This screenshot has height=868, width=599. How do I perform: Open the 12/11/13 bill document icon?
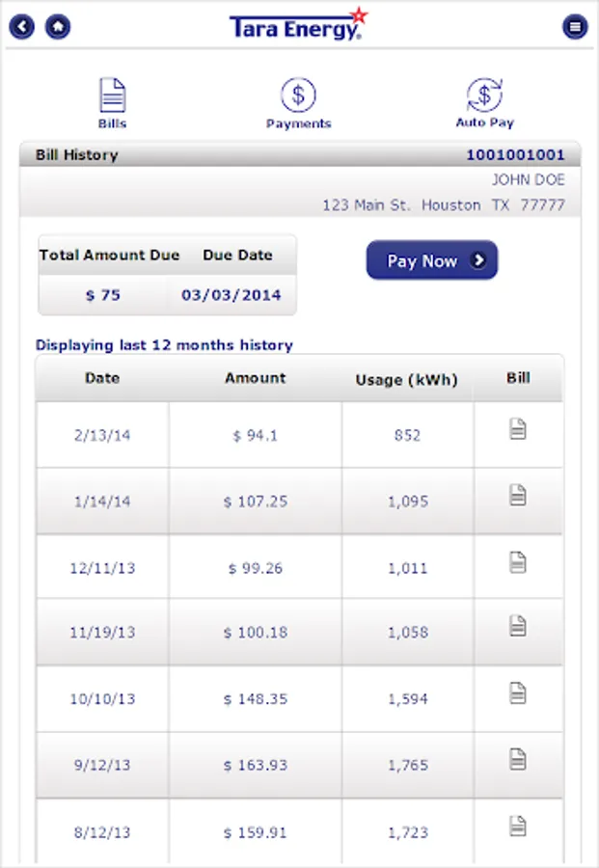tap(518, 562)
